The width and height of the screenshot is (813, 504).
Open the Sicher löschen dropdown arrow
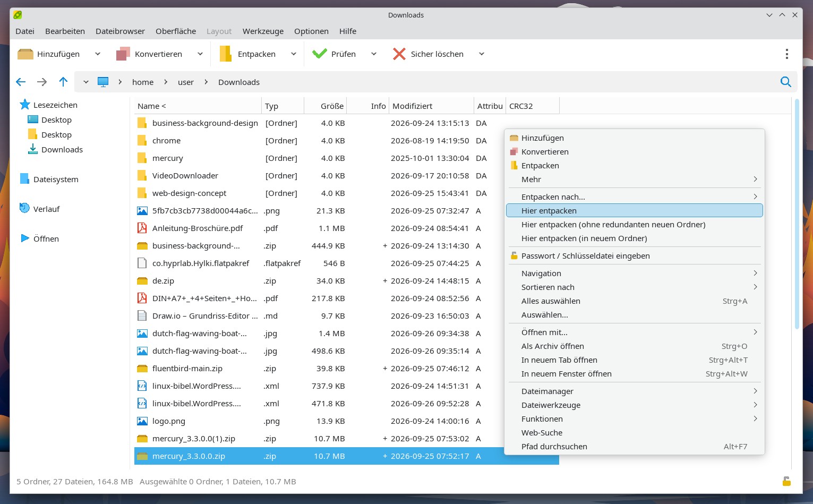point(482,54)
